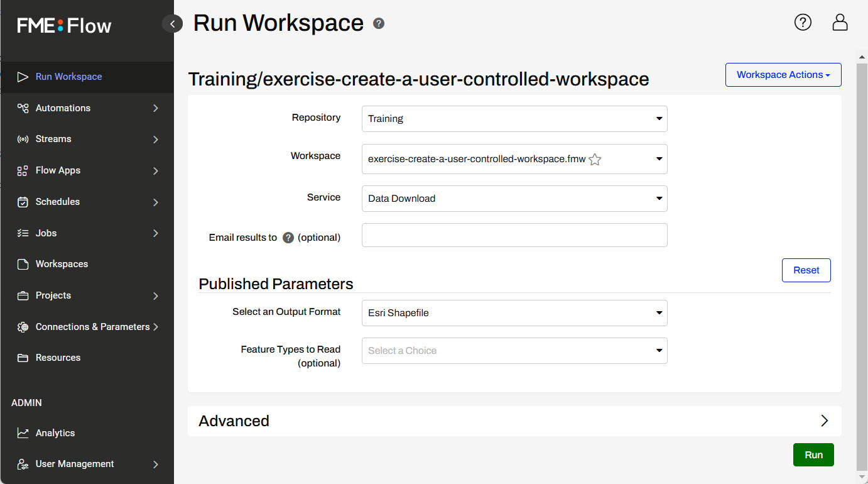The height and width of the screenshot is (484, 868).
Task: Open the user account profile icon
Action: tap(840, 23)
